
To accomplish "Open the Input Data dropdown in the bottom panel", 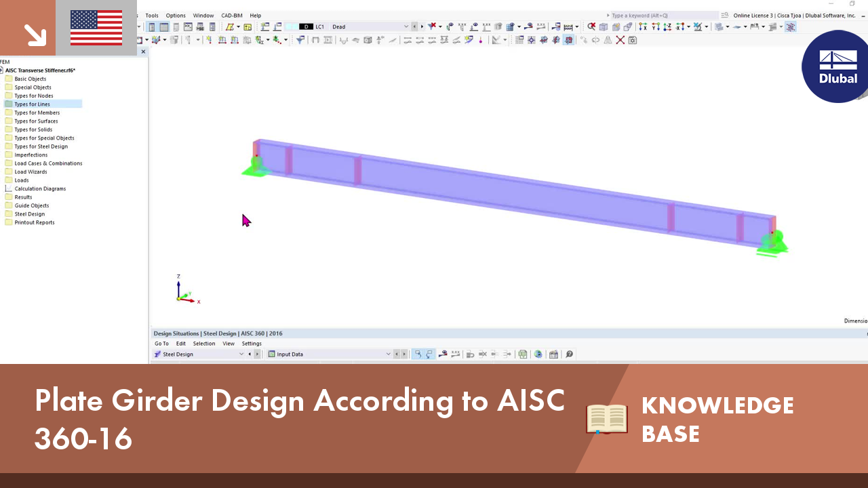I will tap(388, 354).
